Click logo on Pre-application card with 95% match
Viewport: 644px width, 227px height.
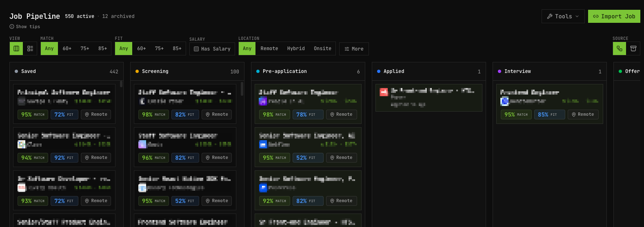(x=263, y=144)
